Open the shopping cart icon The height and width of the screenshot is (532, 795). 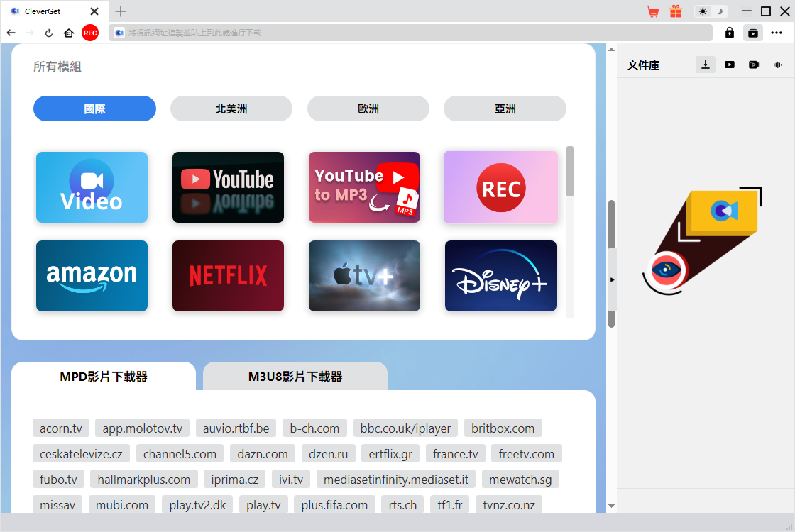[653, 11]
